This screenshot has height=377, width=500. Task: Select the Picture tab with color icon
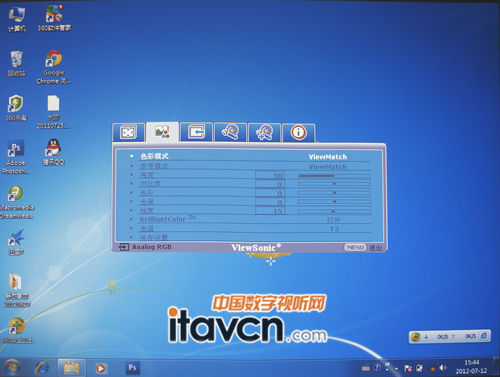point(163,132)
